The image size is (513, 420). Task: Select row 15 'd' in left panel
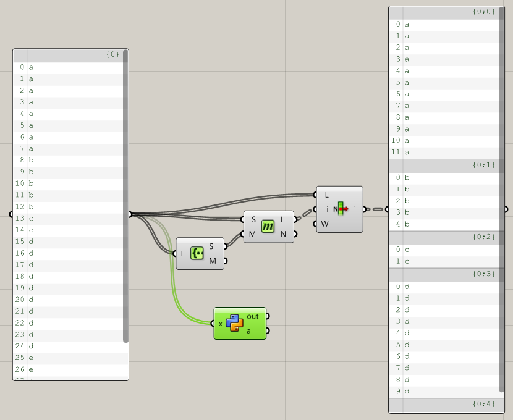[x=69, y=241]
